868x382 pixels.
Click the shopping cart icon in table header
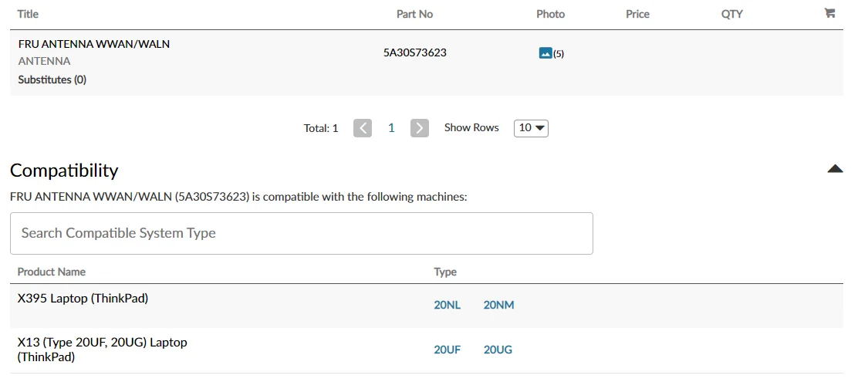tap(829, 13)
